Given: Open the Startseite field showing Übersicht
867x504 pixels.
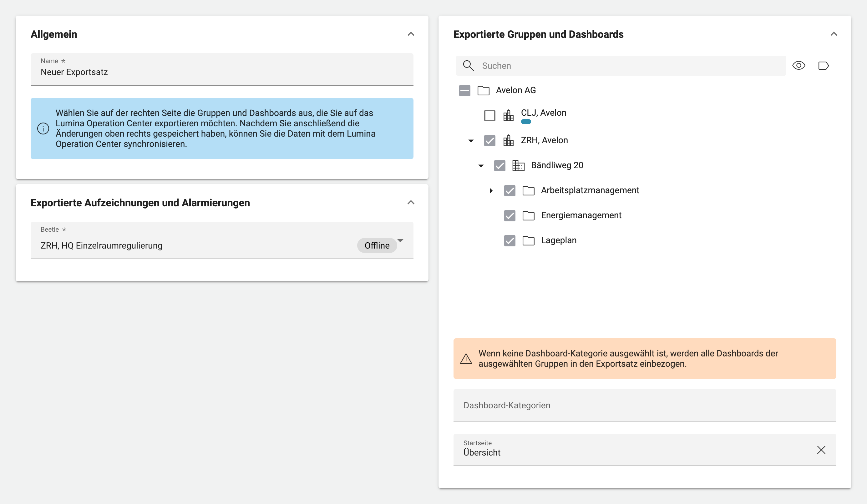Looking at the screenshot, I should tap(644, 450).
